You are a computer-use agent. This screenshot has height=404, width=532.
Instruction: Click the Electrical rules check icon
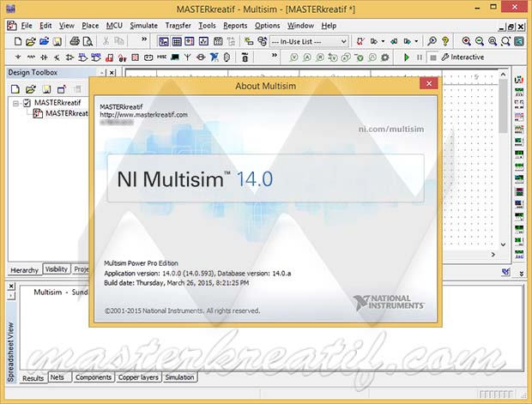(x=360, y=41)
